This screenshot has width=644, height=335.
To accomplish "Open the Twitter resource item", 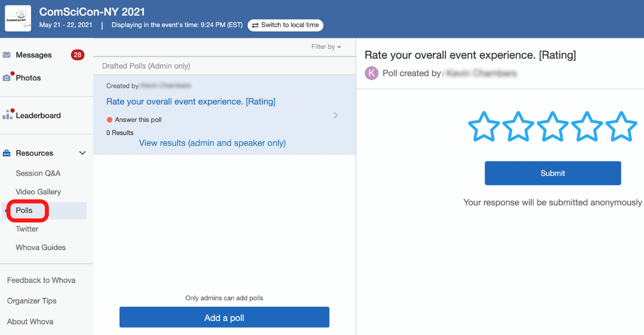I will tap(27, 229).
